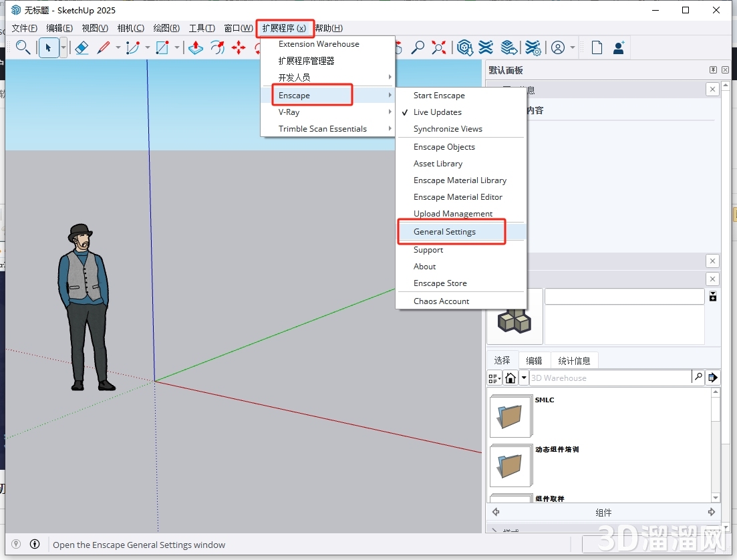Open the 绘图(R) menu
Image resolution: width=737 pixels, height=560 pixels.
click(166, 28)
